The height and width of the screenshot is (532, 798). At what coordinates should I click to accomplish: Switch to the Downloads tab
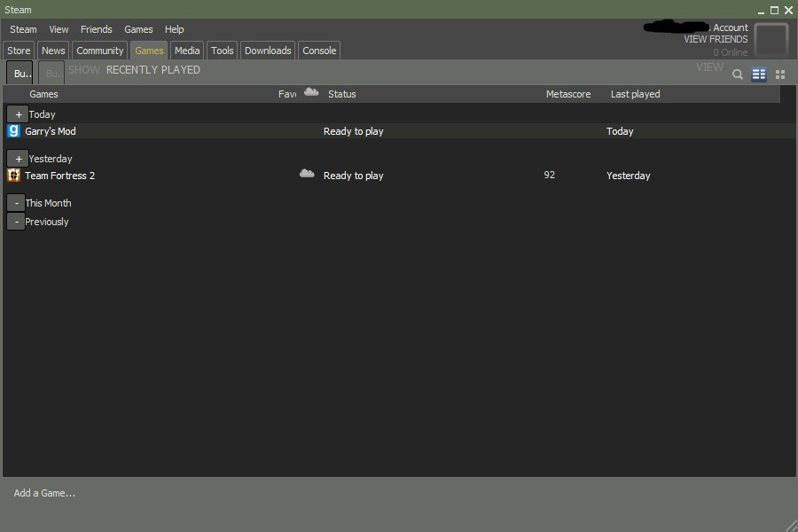pyautogui.click(x=268, y=51)
